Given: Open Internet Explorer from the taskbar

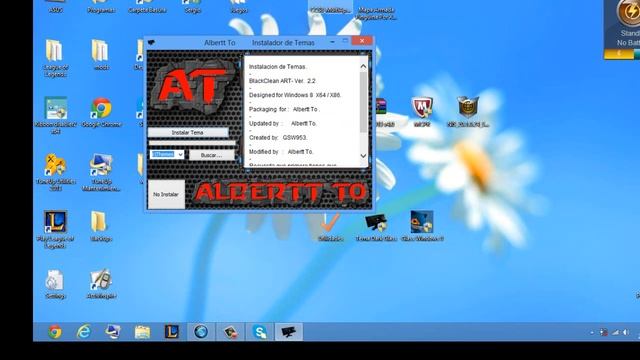Looking at the screenshot, I should point(84,332).
